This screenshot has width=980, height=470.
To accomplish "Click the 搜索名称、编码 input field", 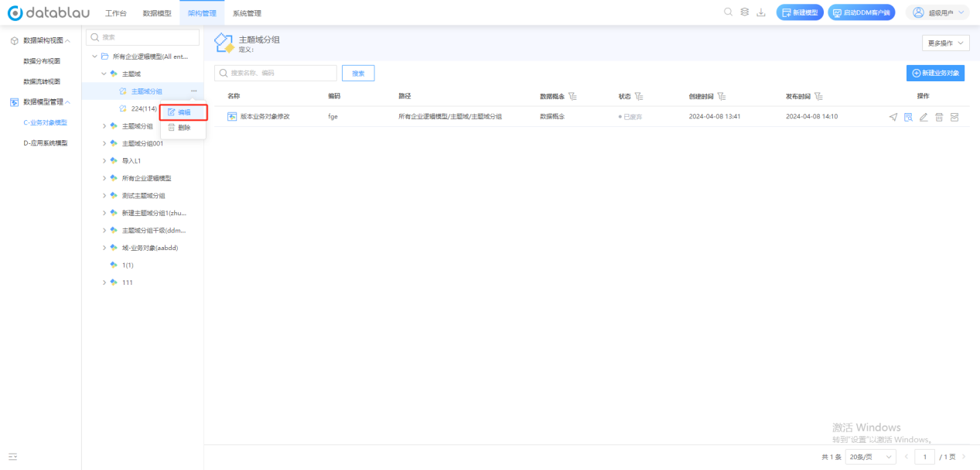I will 275,73.
